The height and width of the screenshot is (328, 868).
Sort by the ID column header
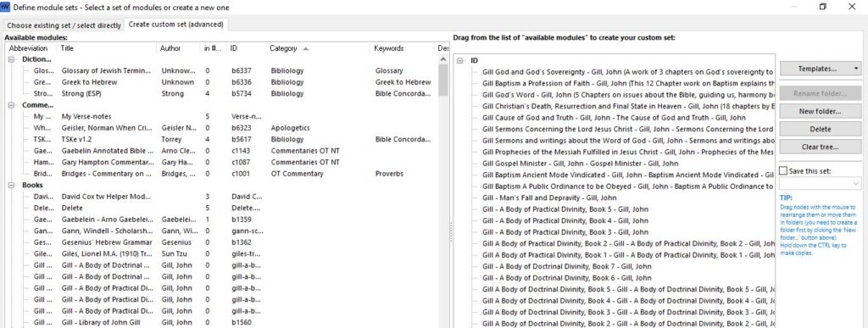pyautogui.click(x=246, y=48)
